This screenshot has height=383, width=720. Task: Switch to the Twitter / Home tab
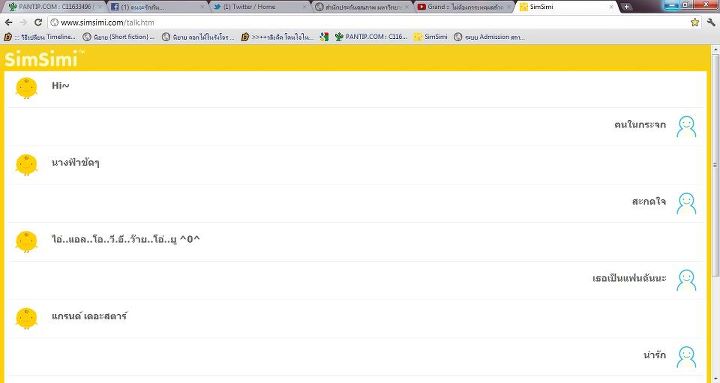point(259,7)
